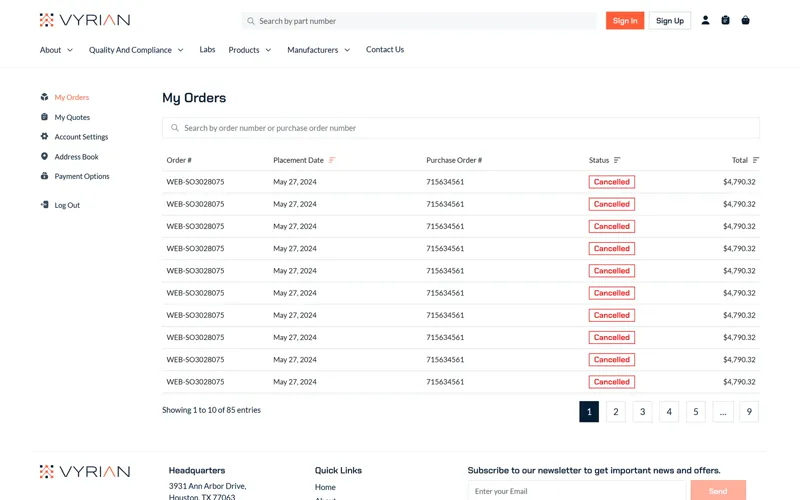Image resolution: width=800 pixels, height=500 pixels.
Task: Go to page 5 of orders
Action: click(695, 412)
